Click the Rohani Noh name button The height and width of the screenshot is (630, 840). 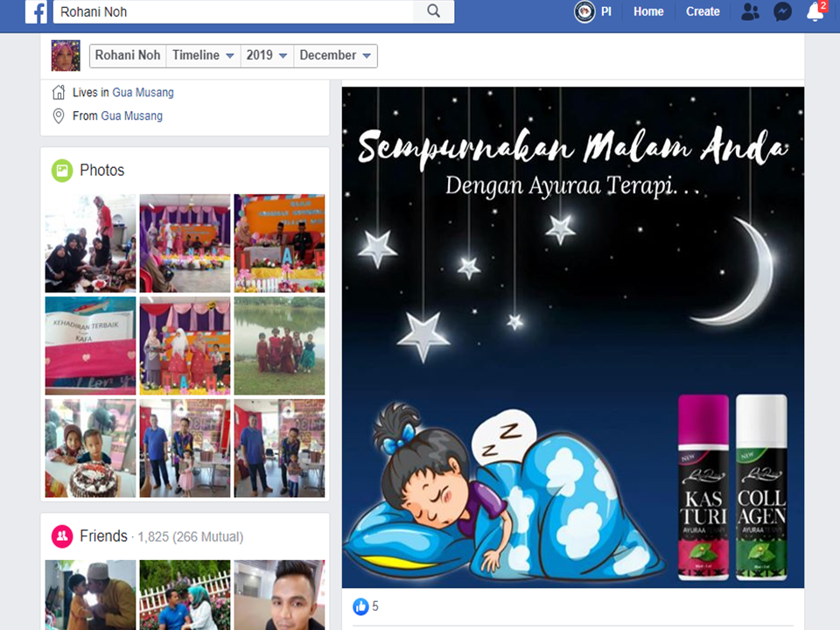pos(128,55)
